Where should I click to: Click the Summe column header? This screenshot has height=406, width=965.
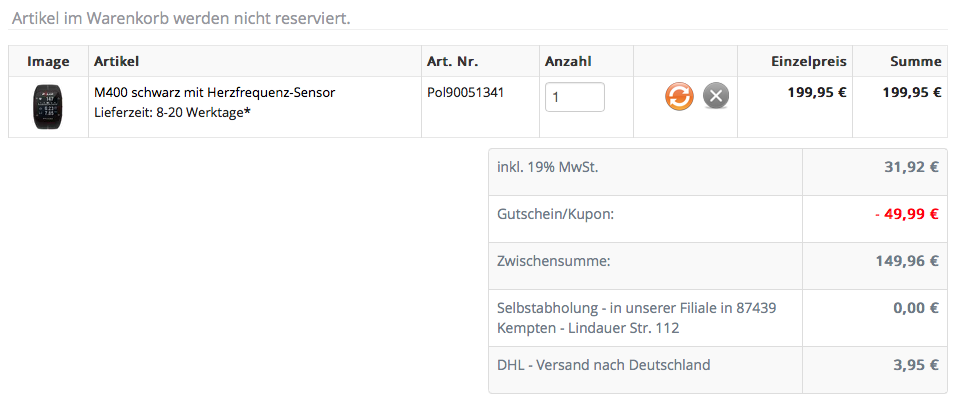(916, 62)
